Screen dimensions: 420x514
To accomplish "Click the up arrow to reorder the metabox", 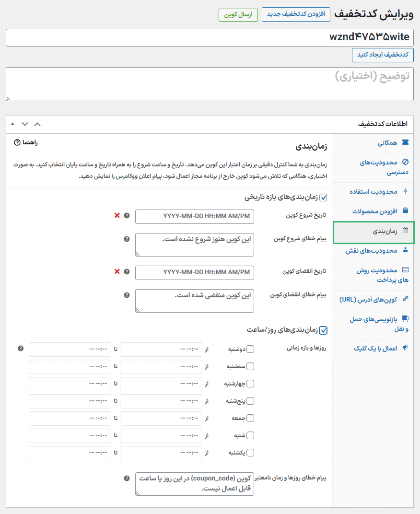I will coord(12,124).
